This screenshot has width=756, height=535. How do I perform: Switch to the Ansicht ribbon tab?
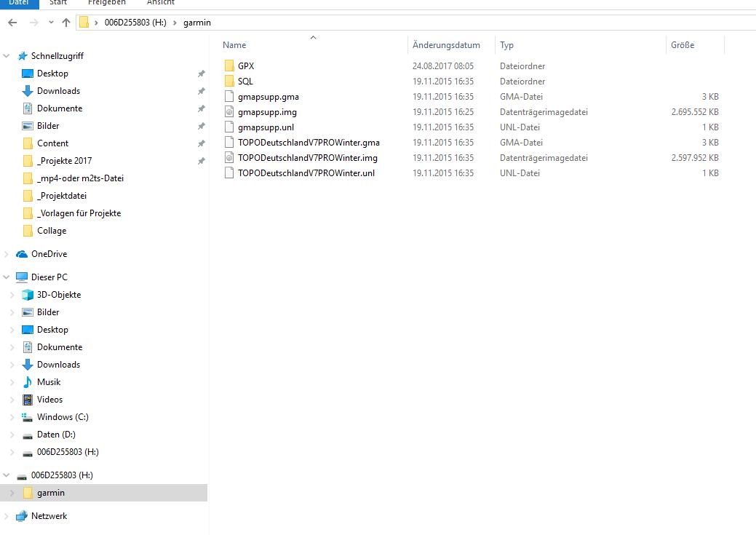pos(160,3)
